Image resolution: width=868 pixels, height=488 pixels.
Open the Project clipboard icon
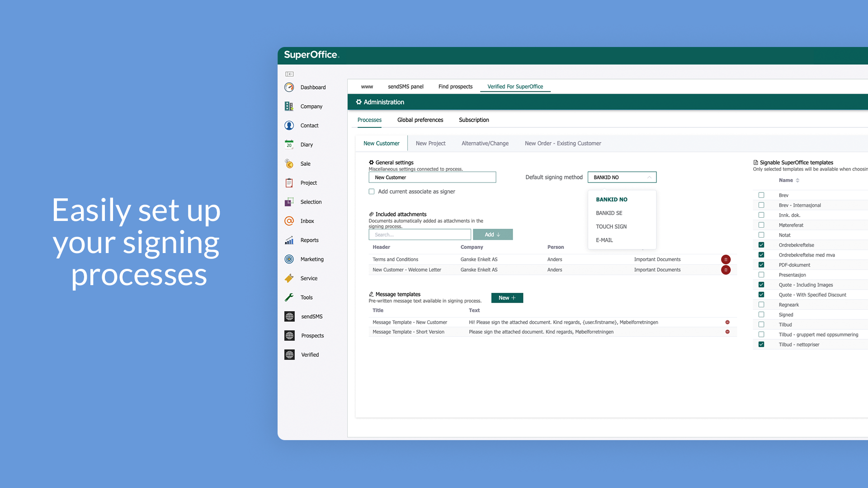(x=289, y=183)
